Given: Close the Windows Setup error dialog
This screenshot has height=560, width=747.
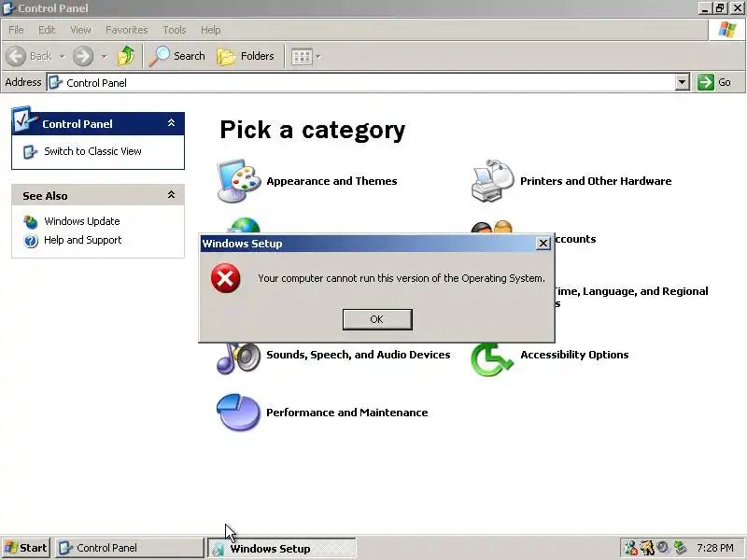Looking at the screenshot, I should tap(543, 244).
